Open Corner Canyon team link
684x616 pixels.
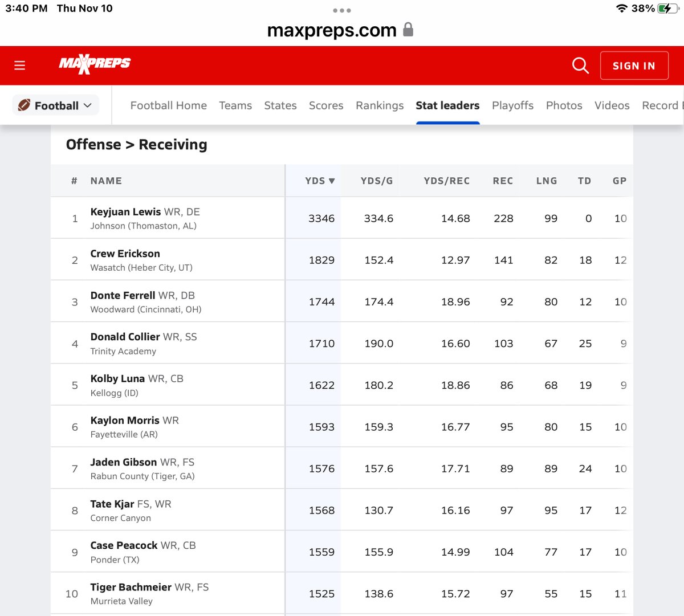point(120,518)
